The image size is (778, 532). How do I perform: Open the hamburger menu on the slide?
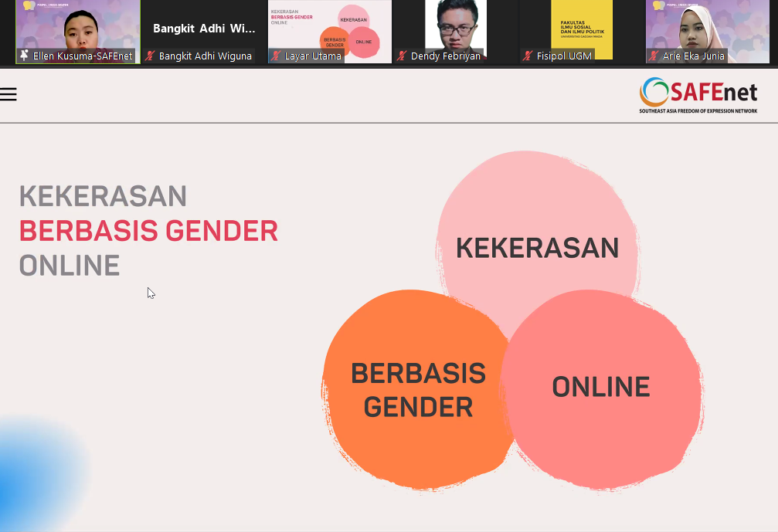click(8, 94)
